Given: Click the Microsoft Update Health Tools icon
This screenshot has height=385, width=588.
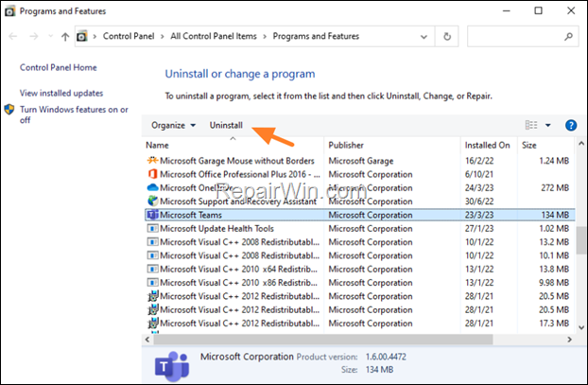Looking at the screenshot, I should point(152,228).
